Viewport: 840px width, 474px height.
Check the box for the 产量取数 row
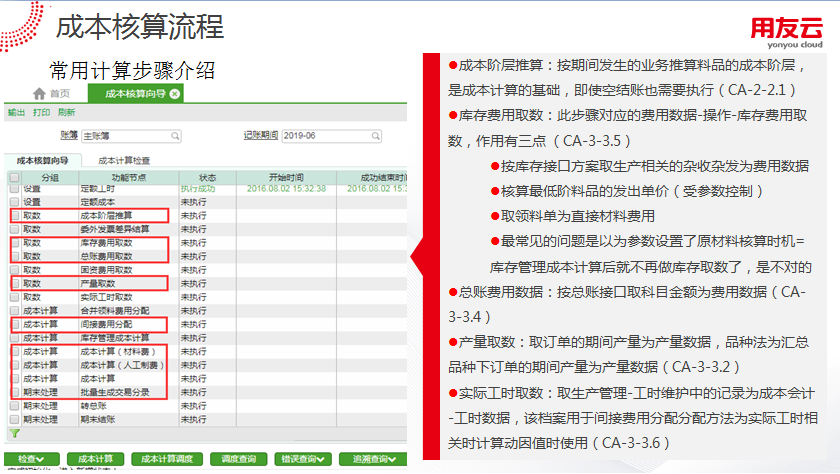(x=14, y=284)
